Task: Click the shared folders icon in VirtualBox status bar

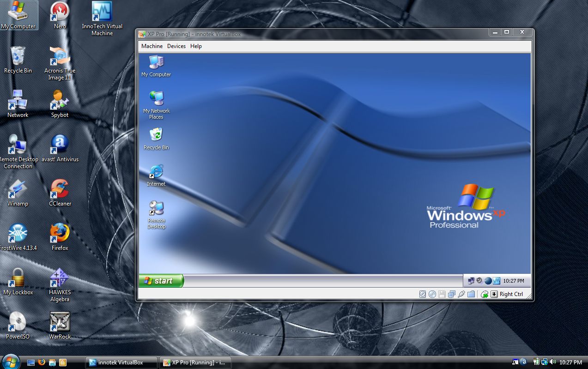Action: pos(471,294)
